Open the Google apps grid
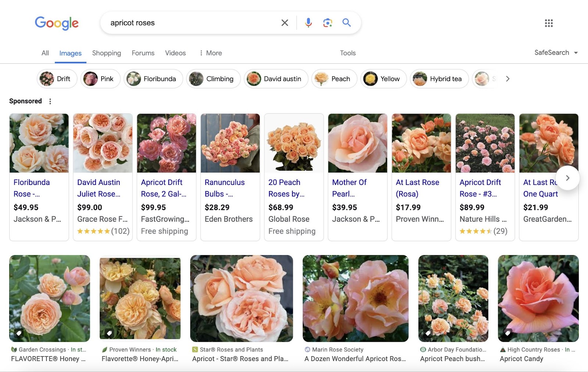 coord(548,23)
